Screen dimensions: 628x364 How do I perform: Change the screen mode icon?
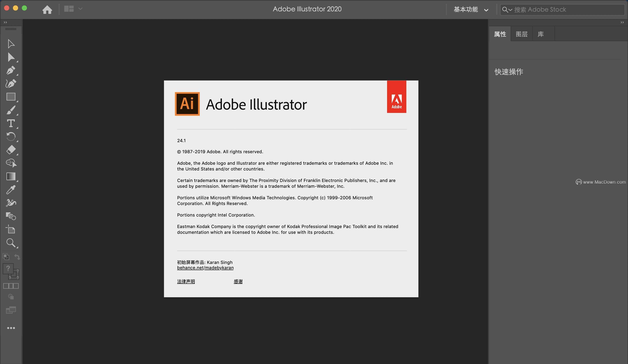pyautogui.click(x=11, y=310)
